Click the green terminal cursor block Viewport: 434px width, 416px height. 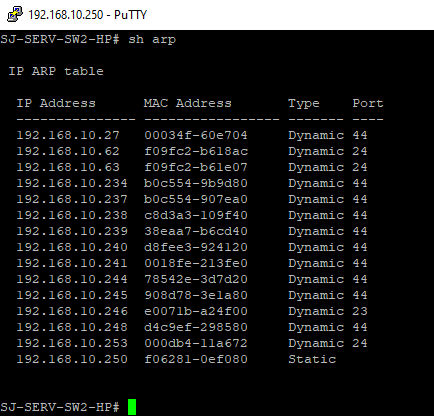pyautogui.click(x=132, y=407)
